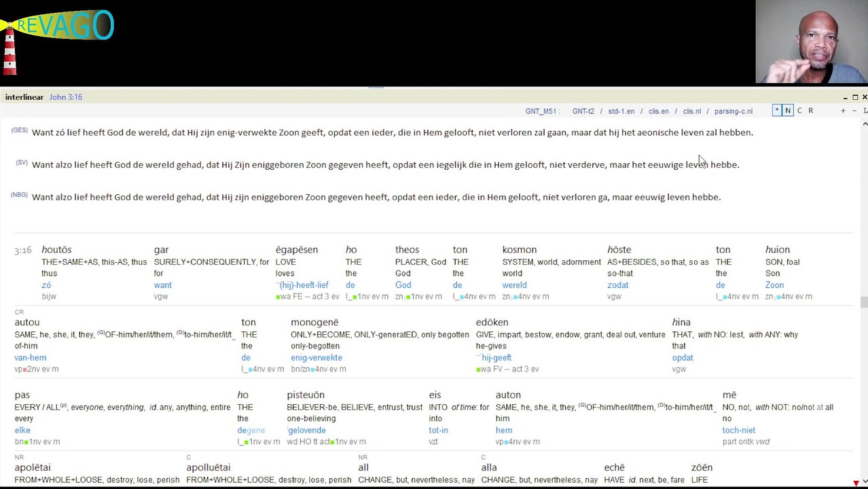Click Greek word apolluētai
The width and height of the screenshot is (868, 489).
[209, 468]
